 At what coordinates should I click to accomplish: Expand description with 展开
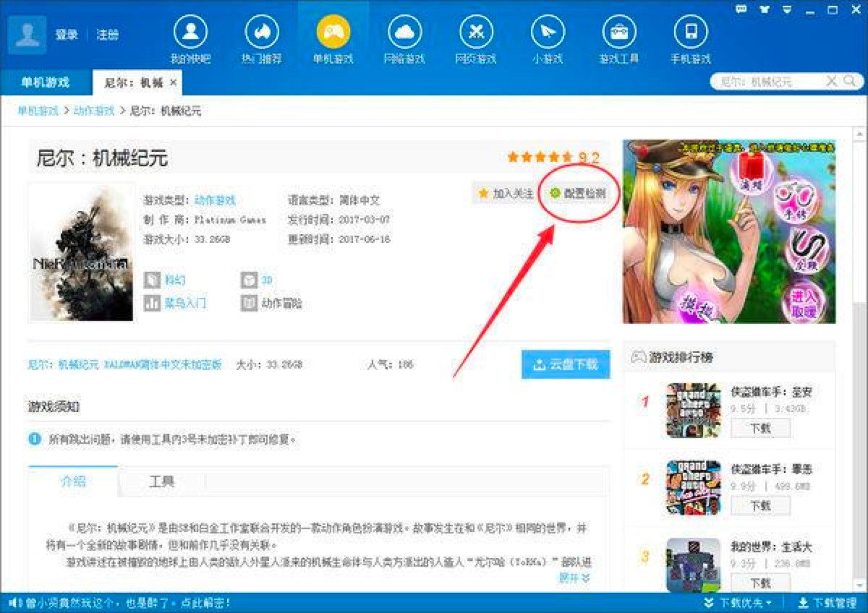[x=574, y=578]
